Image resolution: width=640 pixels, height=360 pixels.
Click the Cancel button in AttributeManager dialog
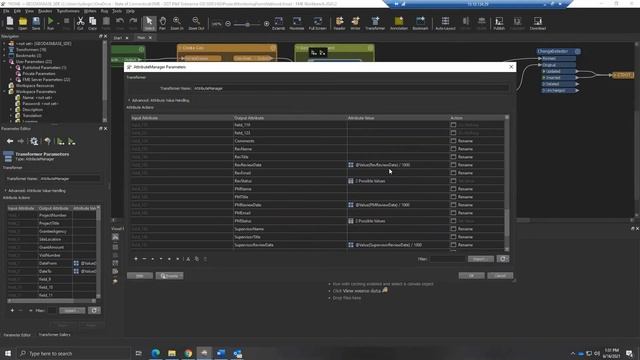500,276
